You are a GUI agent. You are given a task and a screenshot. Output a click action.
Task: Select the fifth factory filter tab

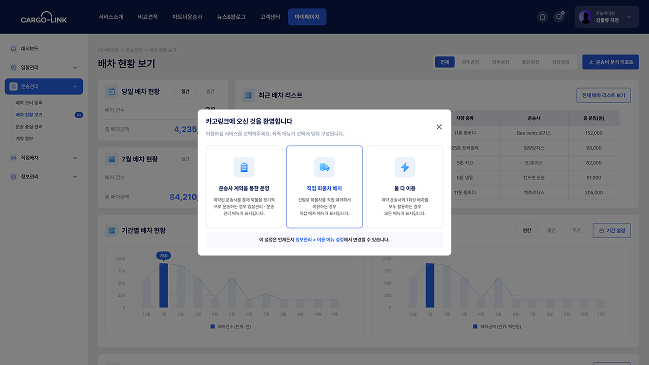click(560, 62)
